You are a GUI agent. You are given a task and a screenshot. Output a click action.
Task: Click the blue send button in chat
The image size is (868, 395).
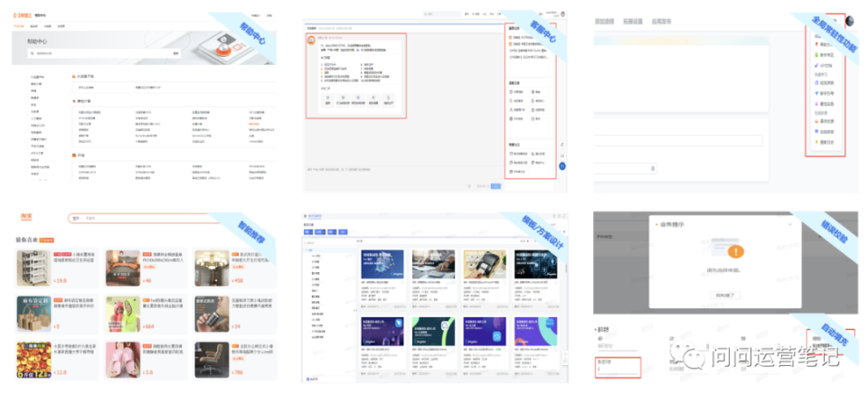[496, 186]
